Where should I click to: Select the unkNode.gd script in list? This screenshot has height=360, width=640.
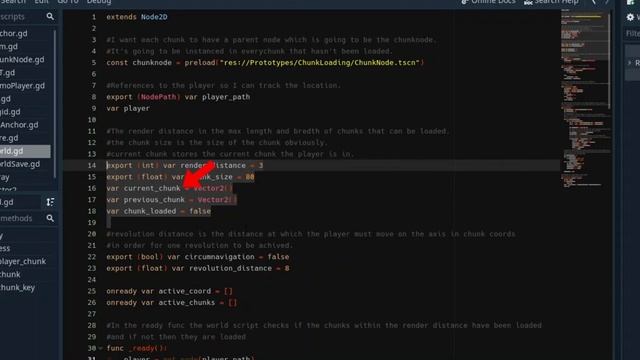pyautogui.click(x=22, y=60)
